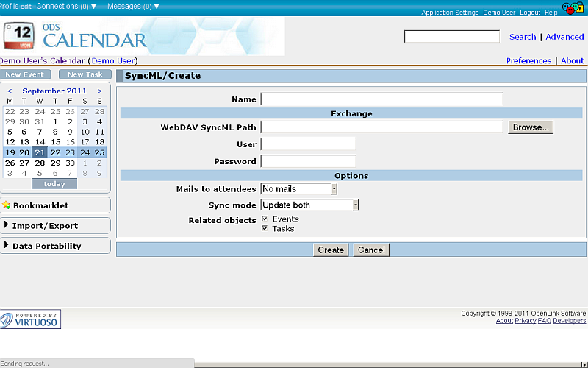Screen dimensions: 588x368
Task: Toggle the Tasks checkbox
Action: 265,228
